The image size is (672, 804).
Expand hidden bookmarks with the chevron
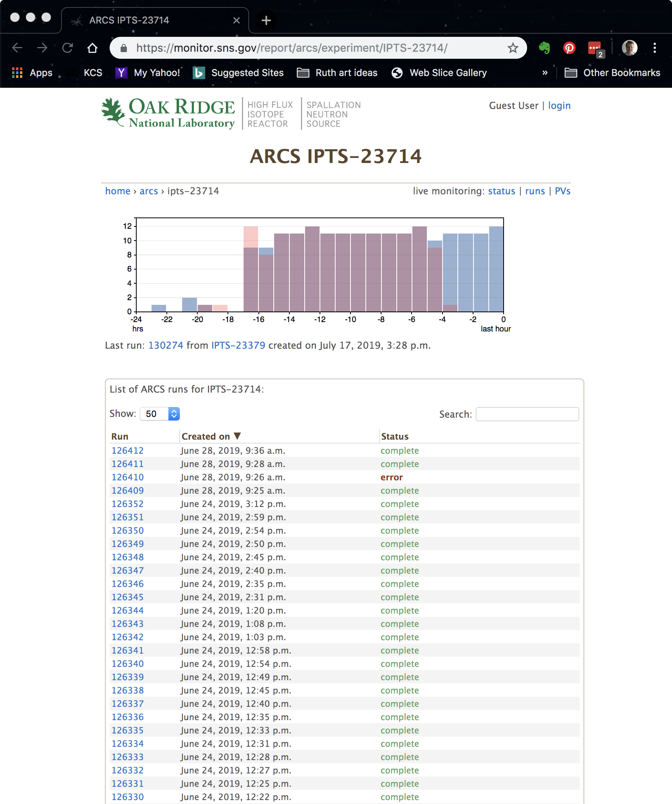coord(545,73)
